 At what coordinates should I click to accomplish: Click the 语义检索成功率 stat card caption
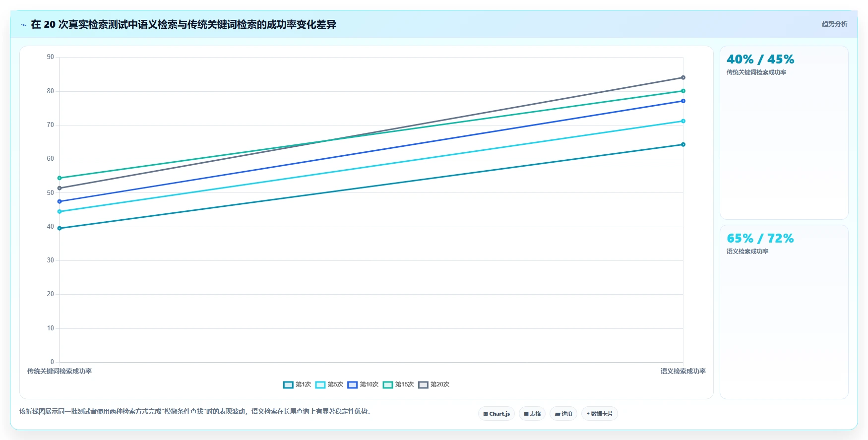[747, 251]
